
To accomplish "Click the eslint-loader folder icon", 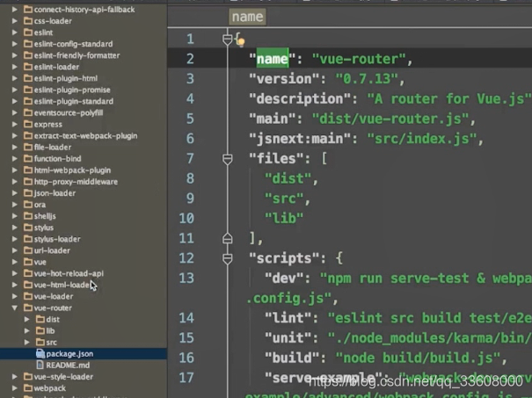I will pyautogui.click(x=28, y=67).
